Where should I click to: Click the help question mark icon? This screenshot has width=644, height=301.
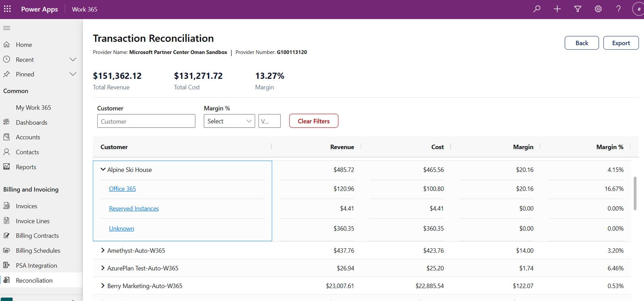[x=618, y=9]
